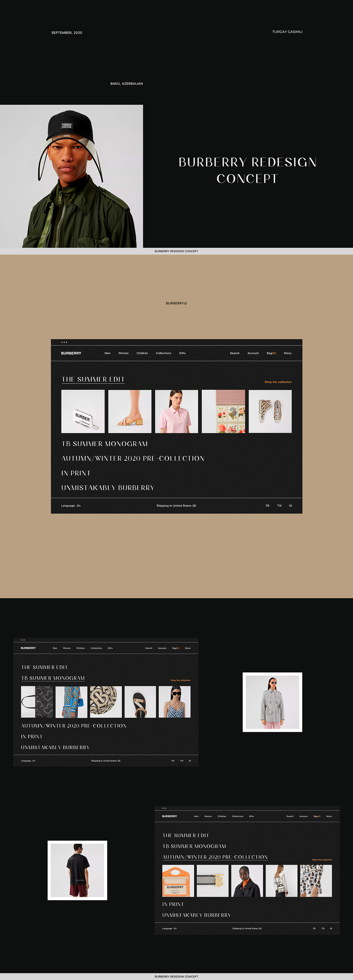Click the hero photo of man in cap
The width and height of the screenshot is (353, 980).
72,176
